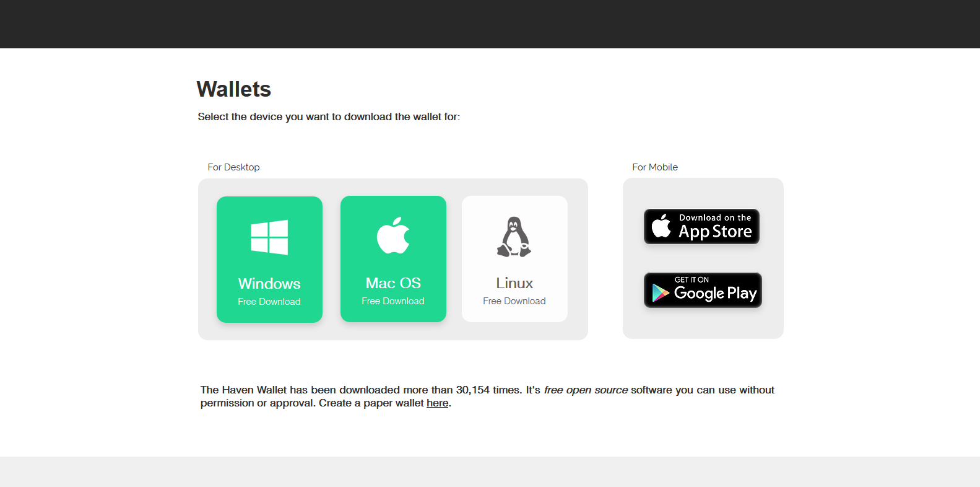Click the 'For Desktop' section label
This screenshot has height=487, width=980.
click(233, 167)
